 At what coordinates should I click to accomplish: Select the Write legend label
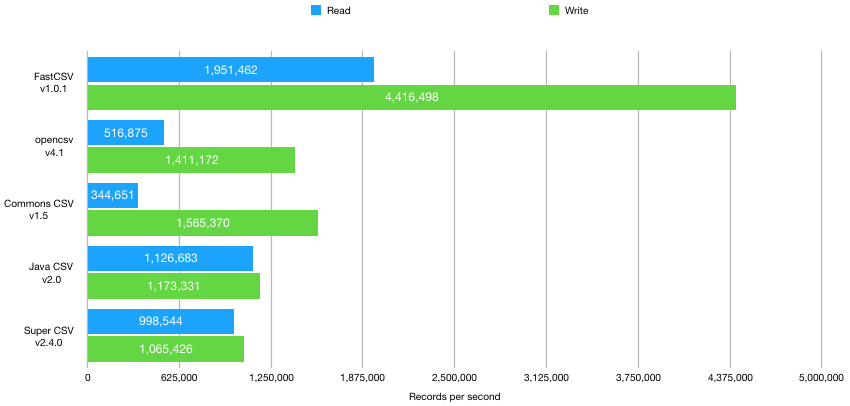point(576,11)
